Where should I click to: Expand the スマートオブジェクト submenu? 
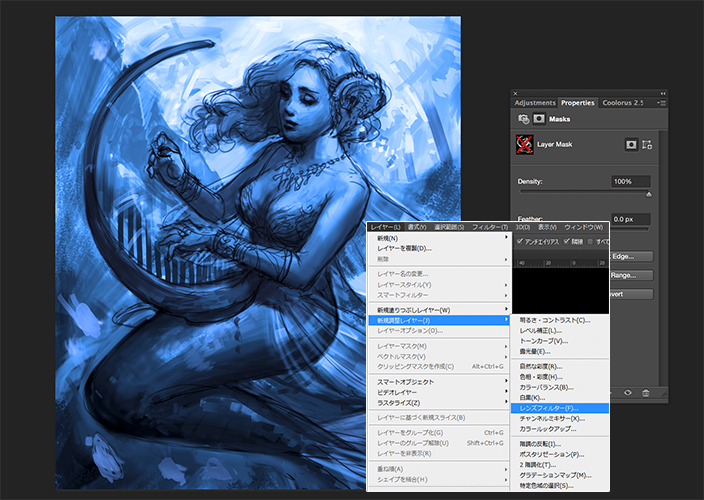[x=440, y=382]
